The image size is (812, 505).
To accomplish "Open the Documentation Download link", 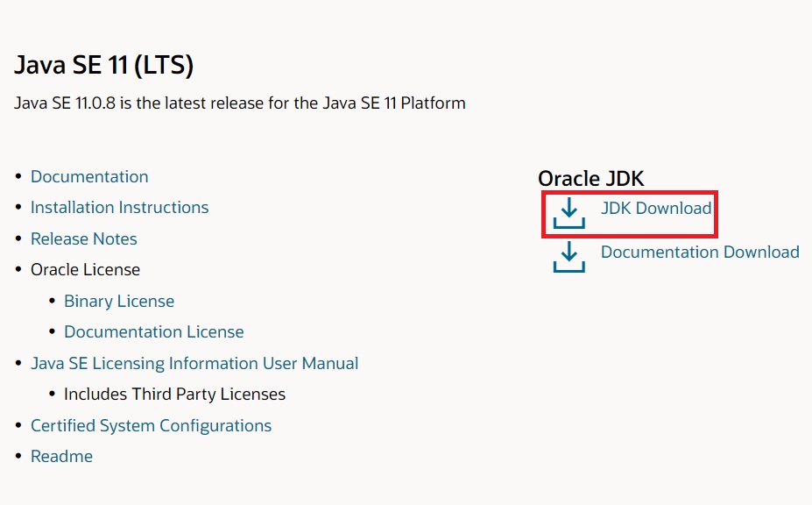I will pyautogui.click(x=700, y=252).
